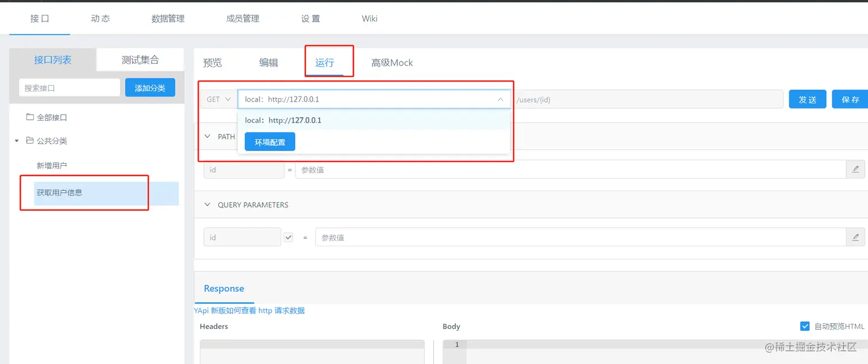Image resolution: width=868 pixels, height=364 pixels.
Task: Open the 成员管理 tab
Action: [x=243, y=18]
